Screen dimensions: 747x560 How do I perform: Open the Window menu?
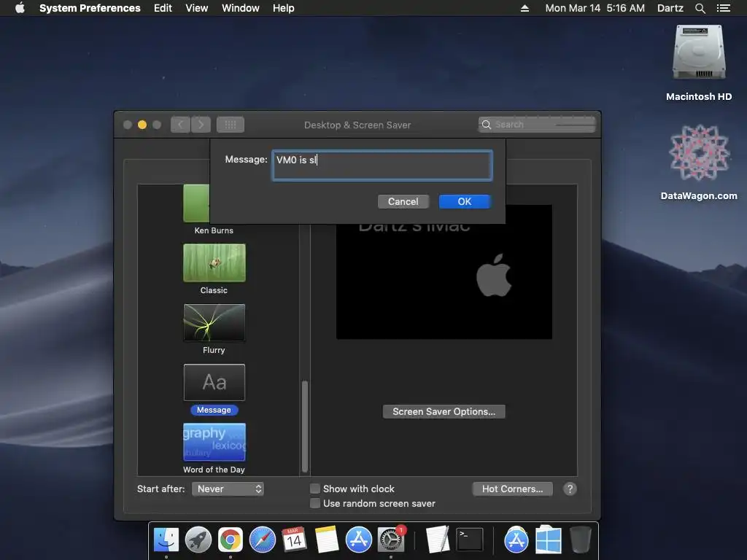tap(240, 8)
